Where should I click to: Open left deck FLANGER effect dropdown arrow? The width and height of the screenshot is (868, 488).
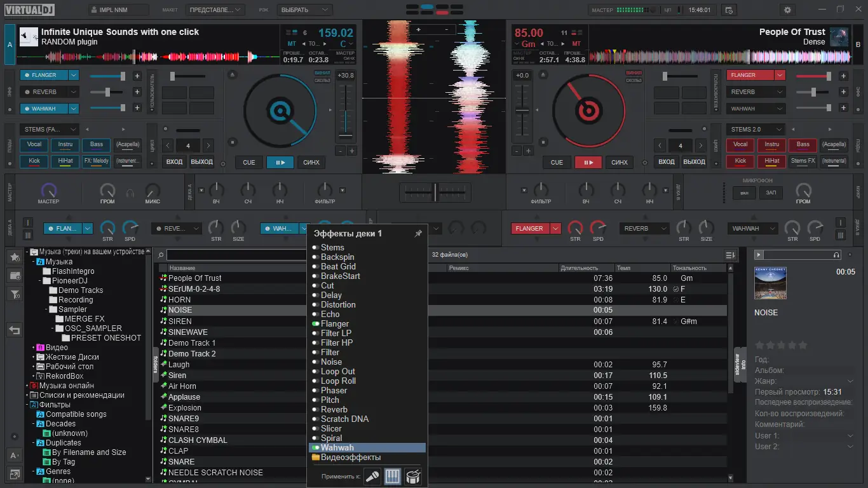(x=74, y=75)
